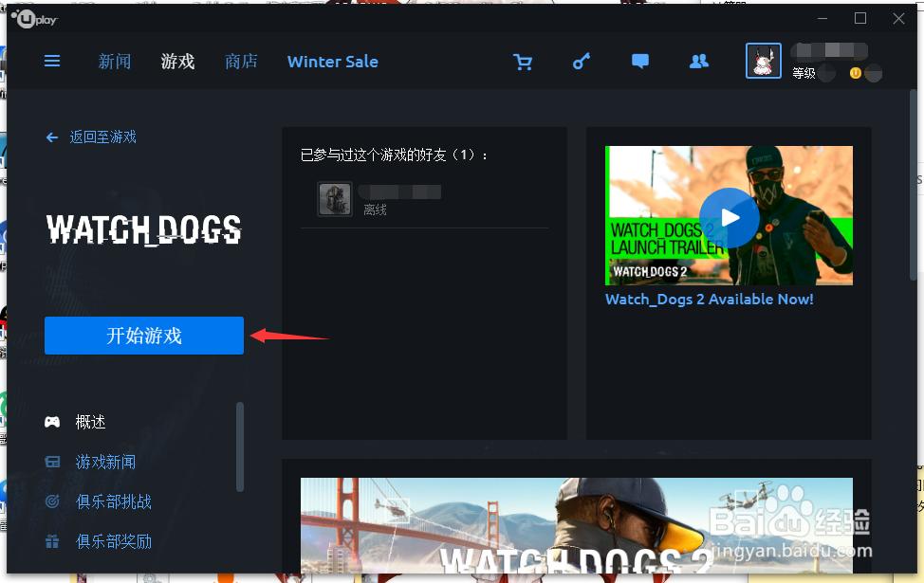The width and height of the screenshot is (924, 583).
Task: Open the Watch_Dogs 2 Available Now link
Action: click(x=710, y=299)
